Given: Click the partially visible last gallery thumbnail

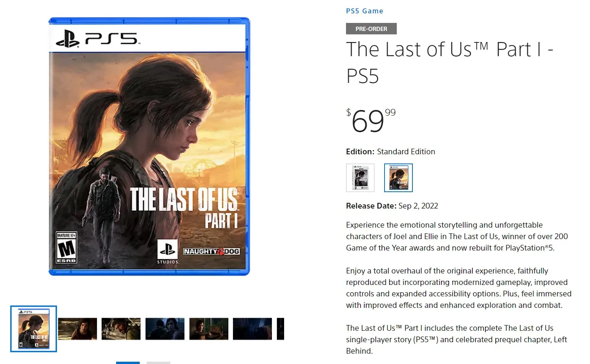Looking at the screenshot, I should (x=281, y=329).
